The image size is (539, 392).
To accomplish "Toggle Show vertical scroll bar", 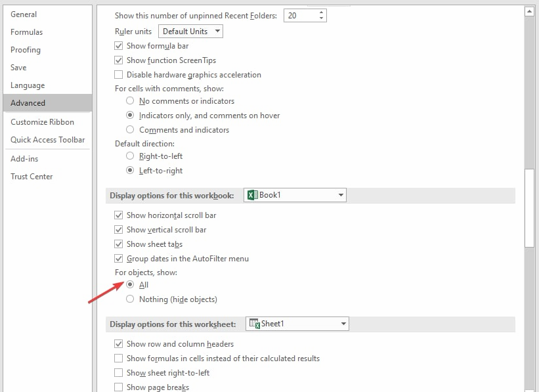I will [x=119, y=230].
